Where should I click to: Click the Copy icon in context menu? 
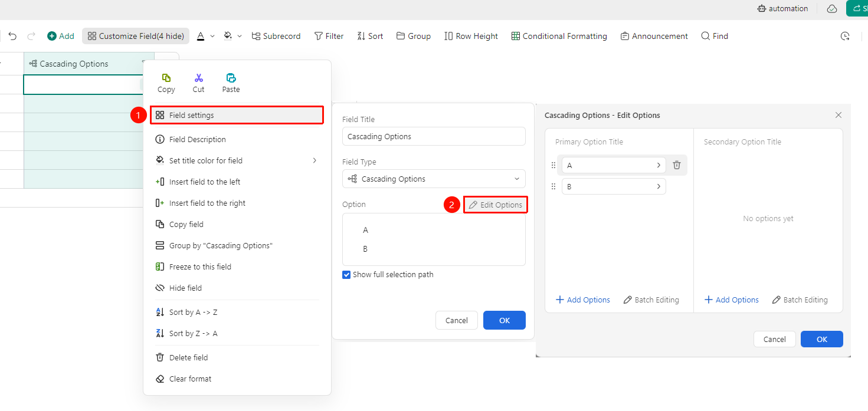[166, 78]
